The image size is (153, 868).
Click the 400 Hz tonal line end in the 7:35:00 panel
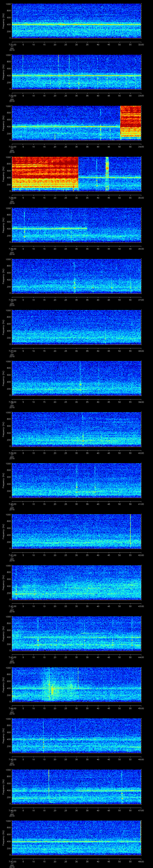(87, 228)
